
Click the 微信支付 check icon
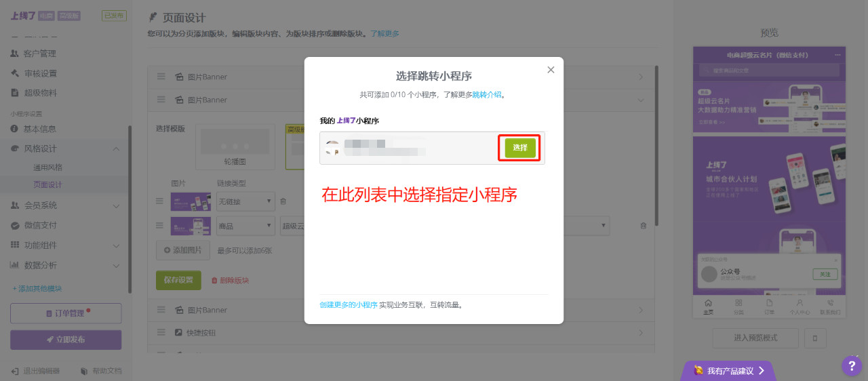(15, 225)
